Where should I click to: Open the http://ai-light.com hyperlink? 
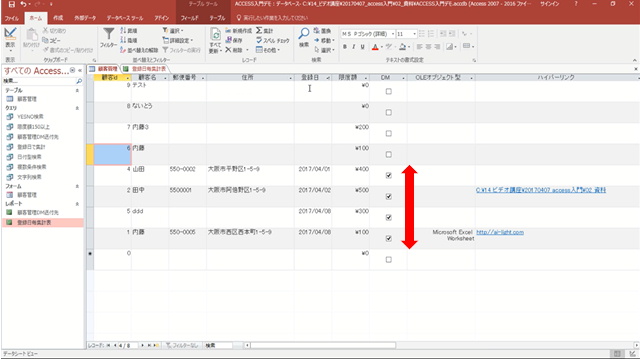pos(500,232)
